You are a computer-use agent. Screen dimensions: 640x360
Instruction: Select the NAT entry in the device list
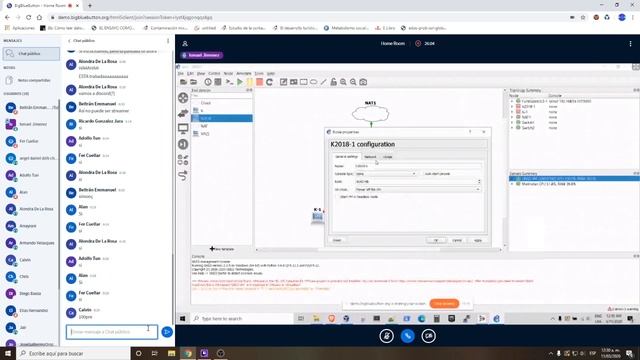coord(222,126)
